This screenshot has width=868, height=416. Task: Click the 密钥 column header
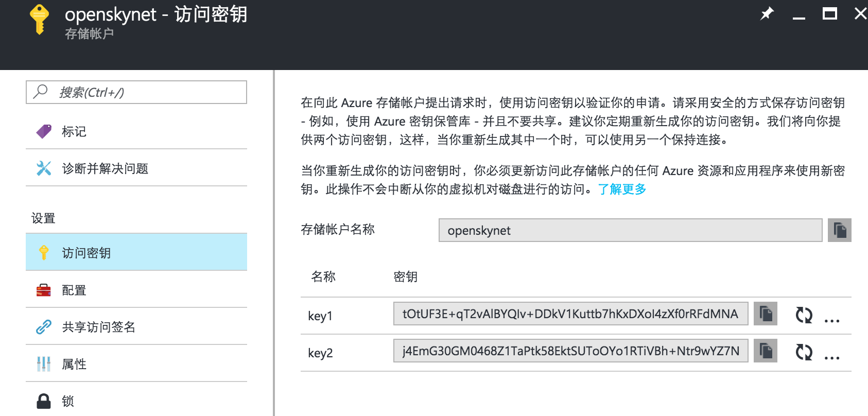tap(406, 276)
